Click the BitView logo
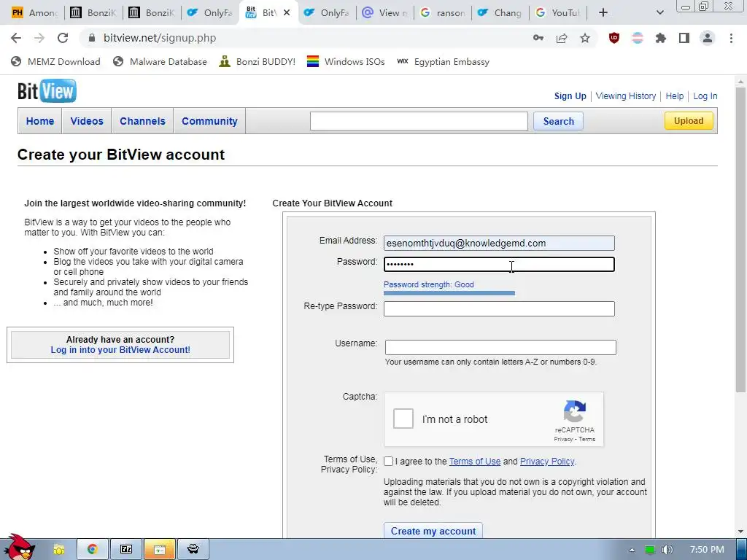Viewport: 747px width, 560px height. coord(47,91)
